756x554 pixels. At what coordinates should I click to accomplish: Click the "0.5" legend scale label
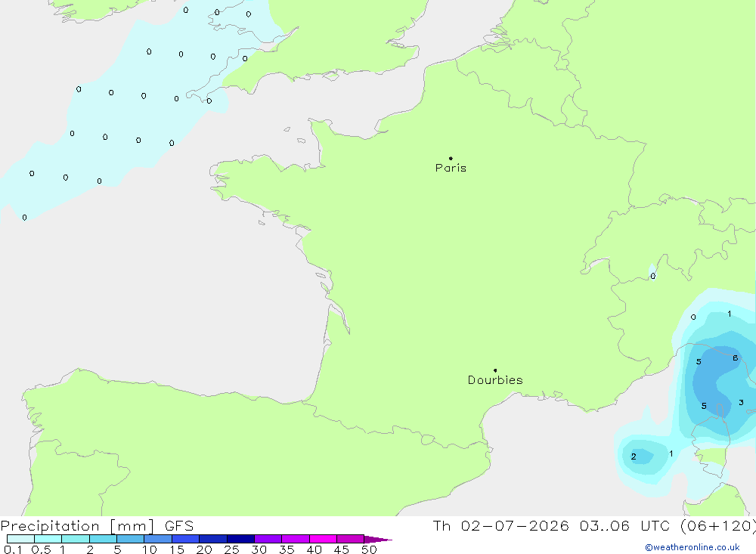[41, 549]
